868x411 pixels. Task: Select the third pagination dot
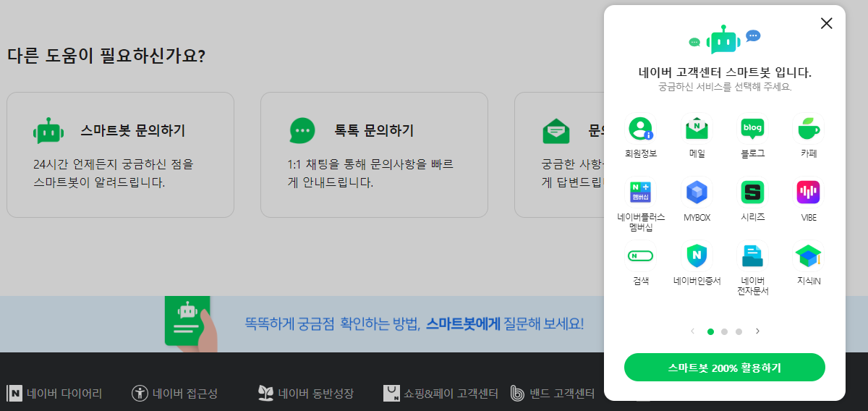(739, 331)
